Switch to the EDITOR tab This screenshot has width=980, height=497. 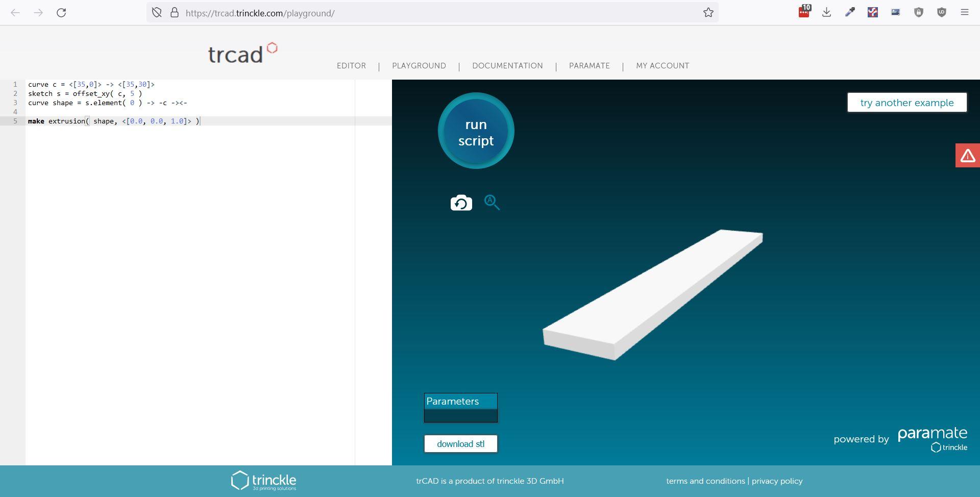[351, 66]
